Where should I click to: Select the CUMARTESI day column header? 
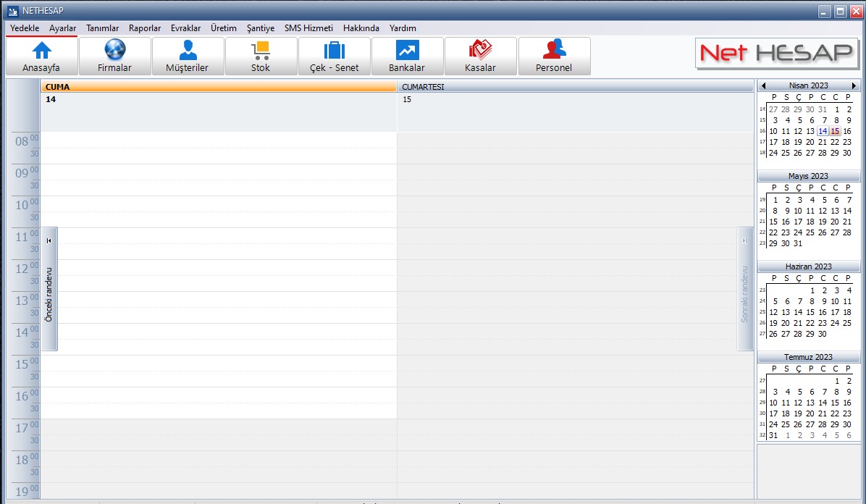[x=575, y=87]
